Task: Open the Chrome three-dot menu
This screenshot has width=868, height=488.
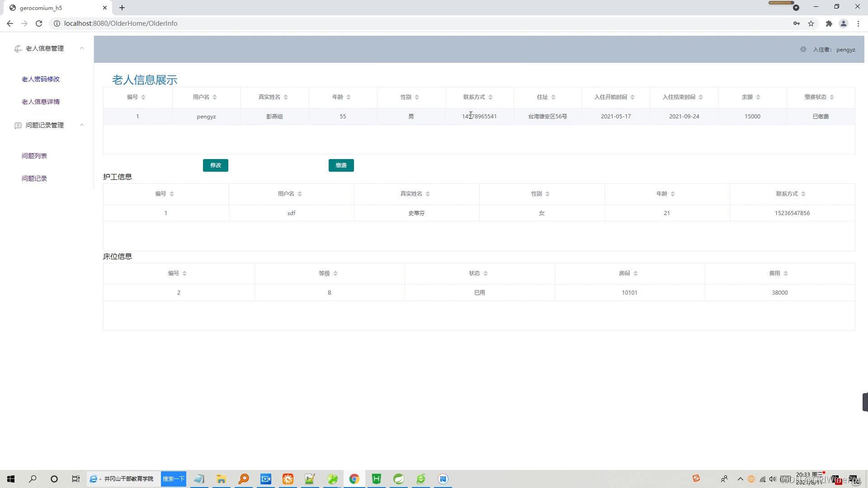Action: [x=858, y=23]
